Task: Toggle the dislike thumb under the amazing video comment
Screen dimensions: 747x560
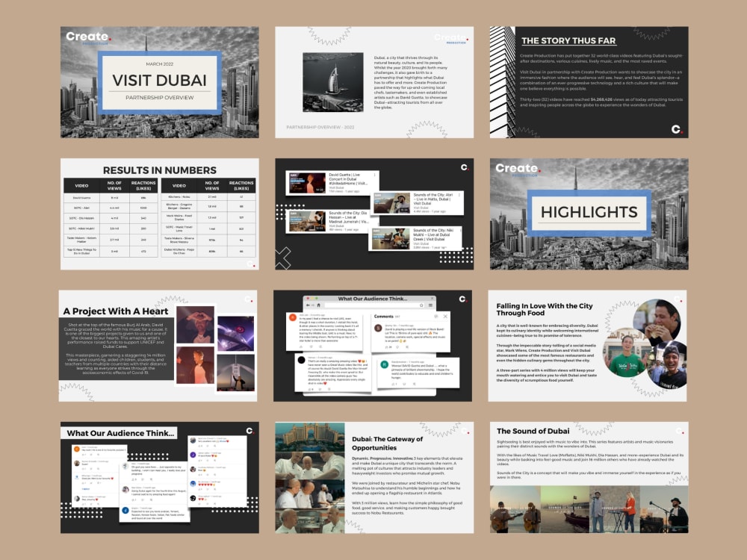Action: pos(318,390)
